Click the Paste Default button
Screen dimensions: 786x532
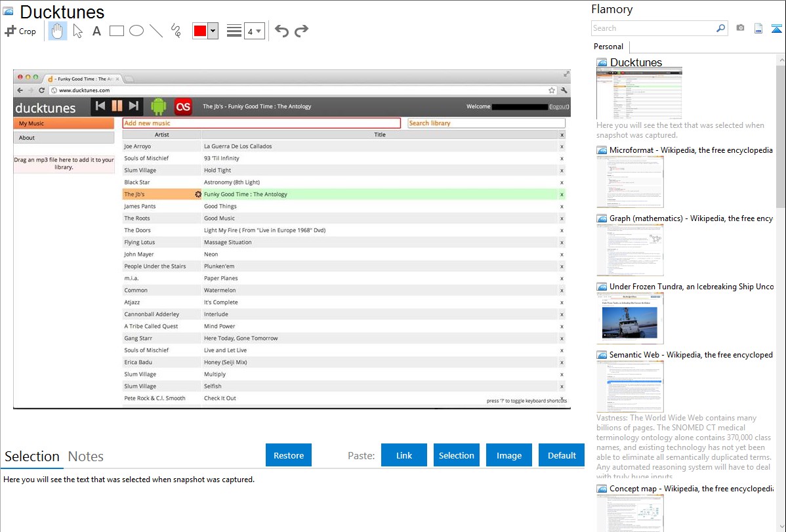(562, 455)
